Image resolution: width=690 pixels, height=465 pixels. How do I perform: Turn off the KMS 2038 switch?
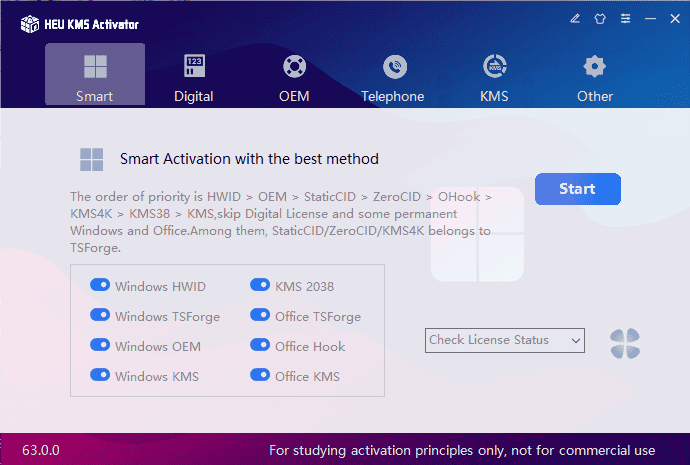pos(260,285)
